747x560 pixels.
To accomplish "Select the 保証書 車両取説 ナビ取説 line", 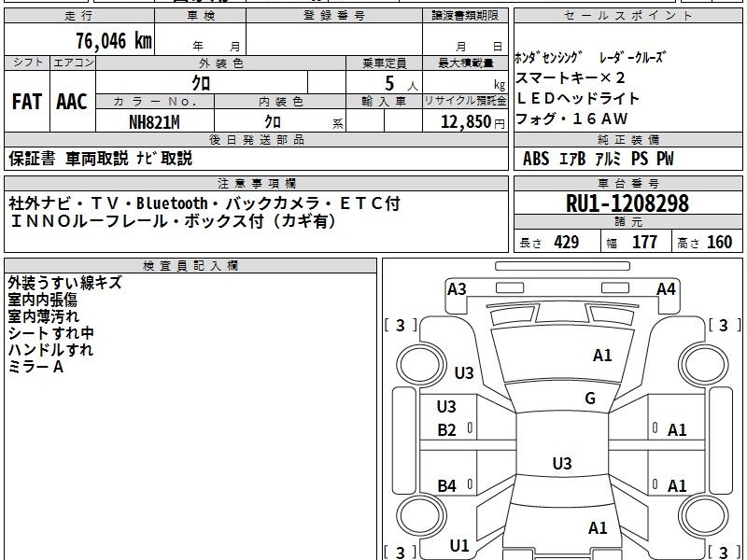I will tap(100, 159).
